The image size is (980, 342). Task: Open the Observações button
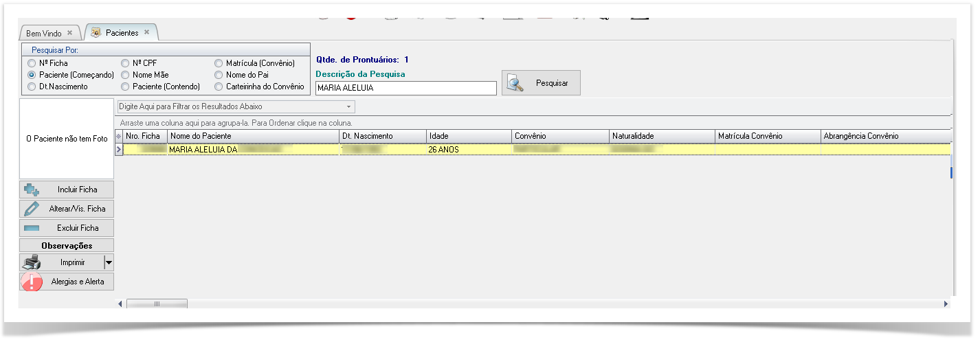point(67,245)
